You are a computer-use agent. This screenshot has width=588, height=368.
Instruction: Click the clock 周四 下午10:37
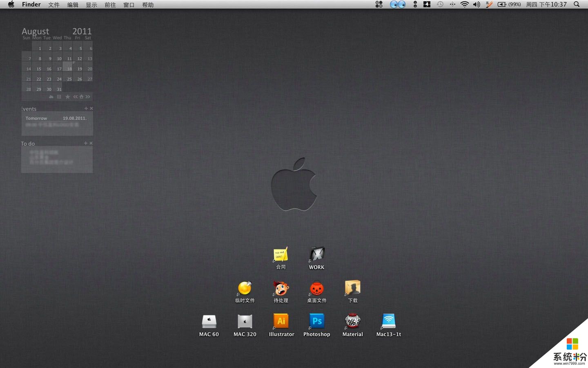click(546, 4)
